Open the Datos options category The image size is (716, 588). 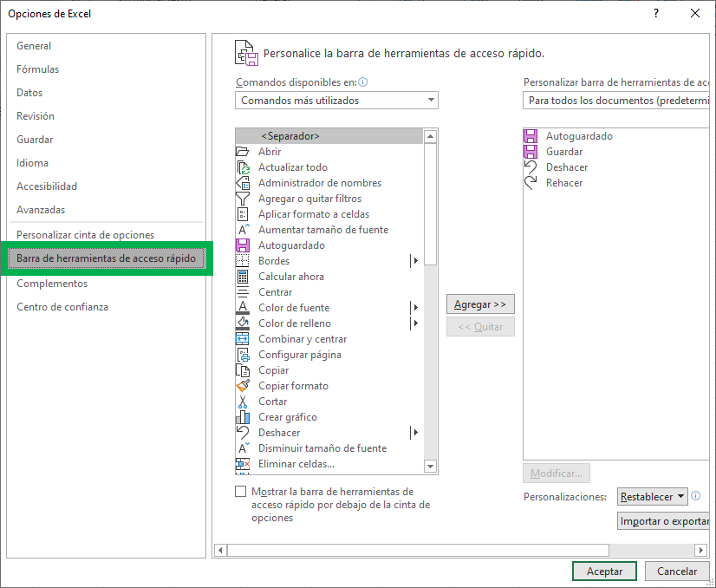tap(107, 92)
